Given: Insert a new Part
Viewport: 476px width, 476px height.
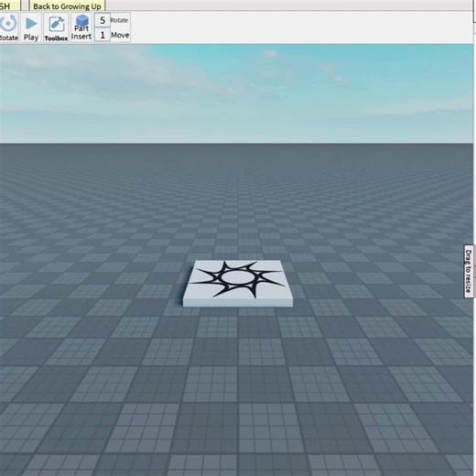Looking at the screenshot, I should pyautogui.click(x=81, y=27).
